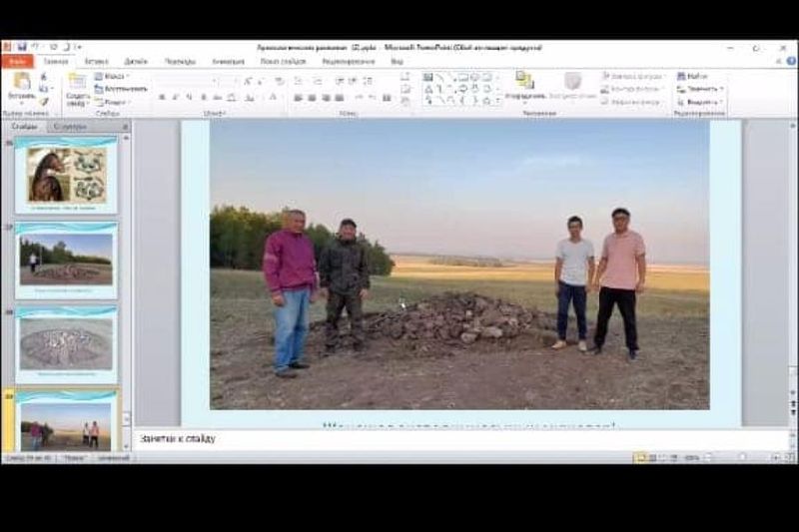Image resolution: width=799 pixels, height=532 pixels.
Task: Click the Undo arrow icon
Action: [35, 47]
